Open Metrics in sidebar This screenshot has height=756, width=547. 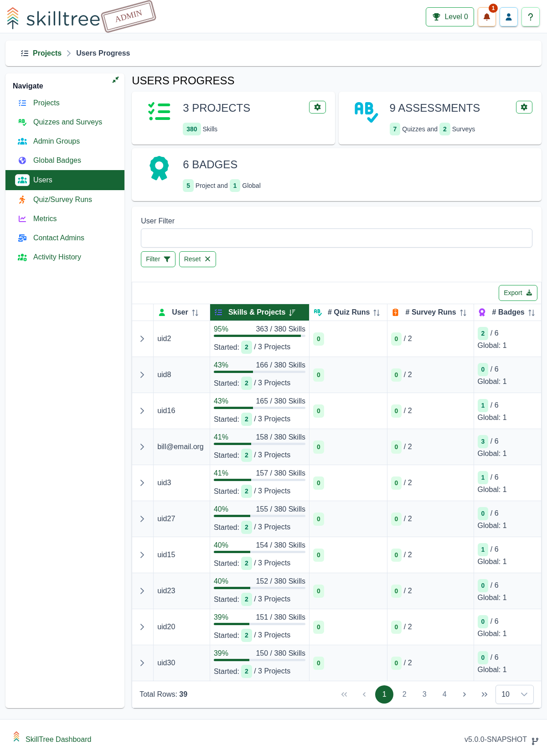click(x=65, y=219)
